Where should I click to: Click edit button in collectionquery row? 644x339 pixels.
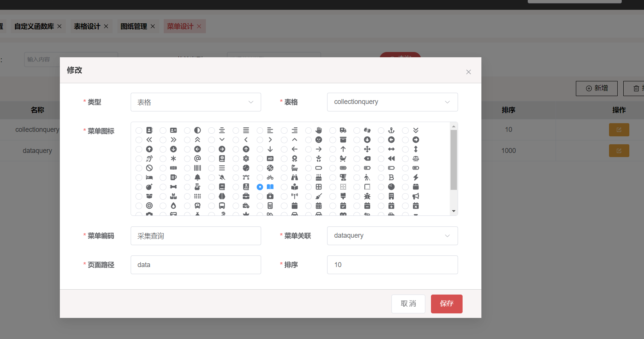tap(619, 130)
